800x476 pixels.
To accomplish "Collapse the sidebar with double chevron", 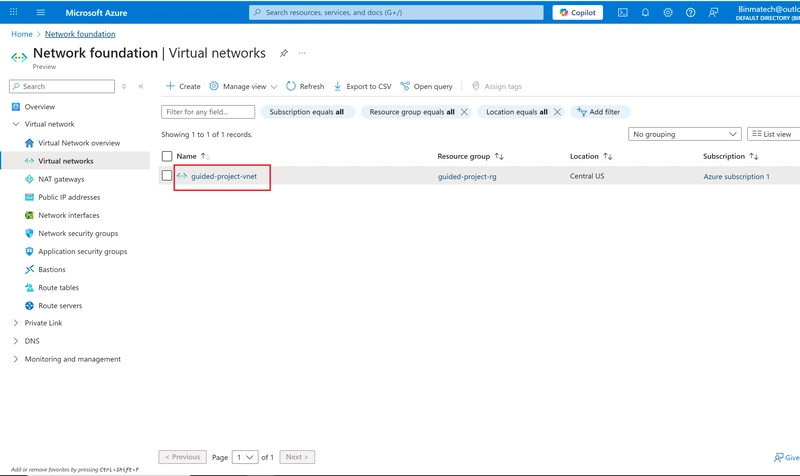I will point(141,86).
